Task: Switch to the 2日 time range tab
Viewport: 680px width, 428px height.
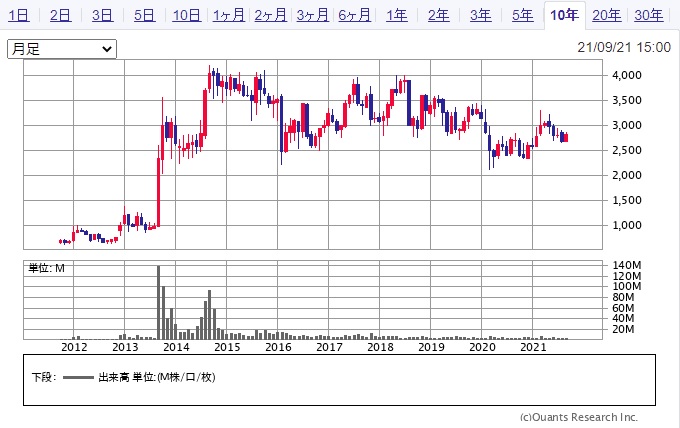Action: [x=61, y=16]
